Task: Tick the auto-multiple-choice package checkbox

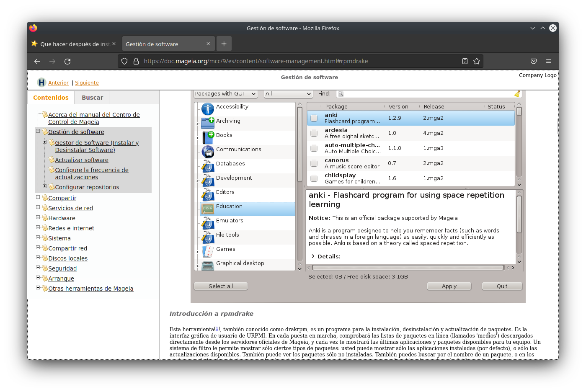Action: (314, 148)
